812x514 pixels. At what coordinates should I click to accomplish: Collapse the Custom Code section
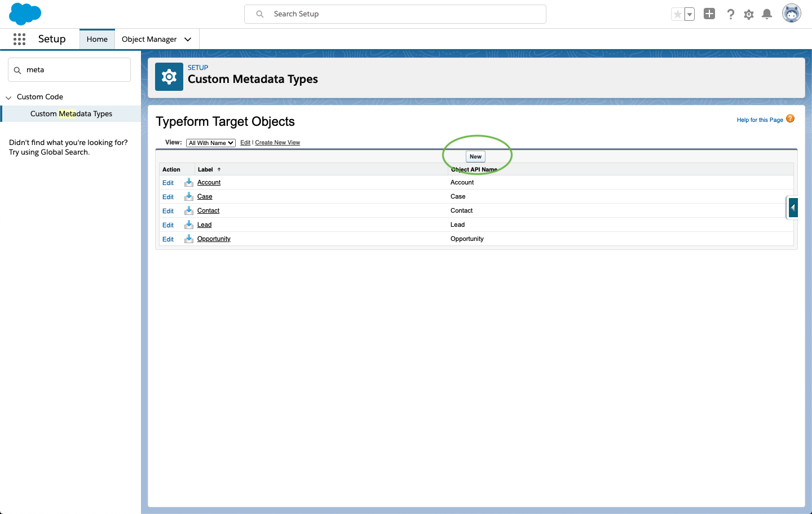pyautogui.click(x=8, y=97)
